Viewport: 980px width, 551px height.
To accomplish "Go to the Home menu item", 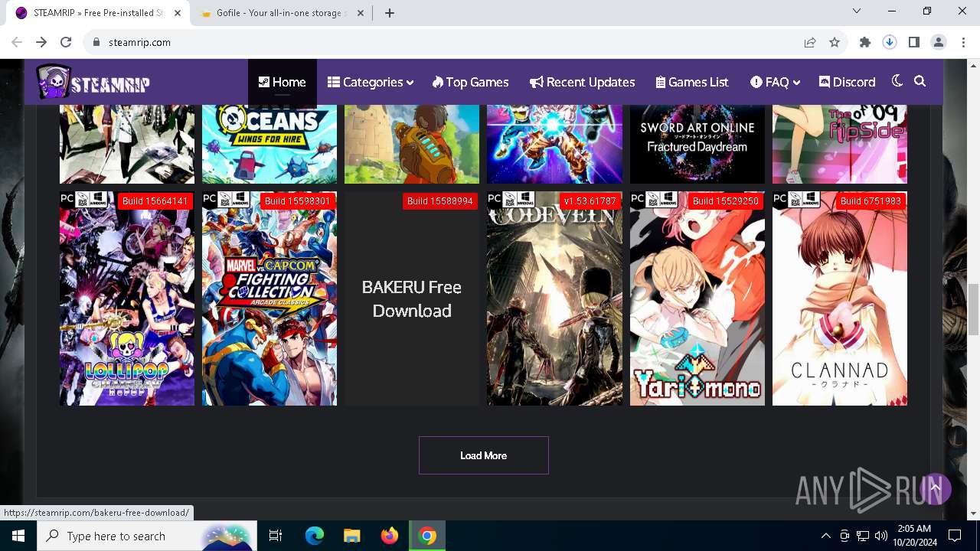I will [282, 82].
